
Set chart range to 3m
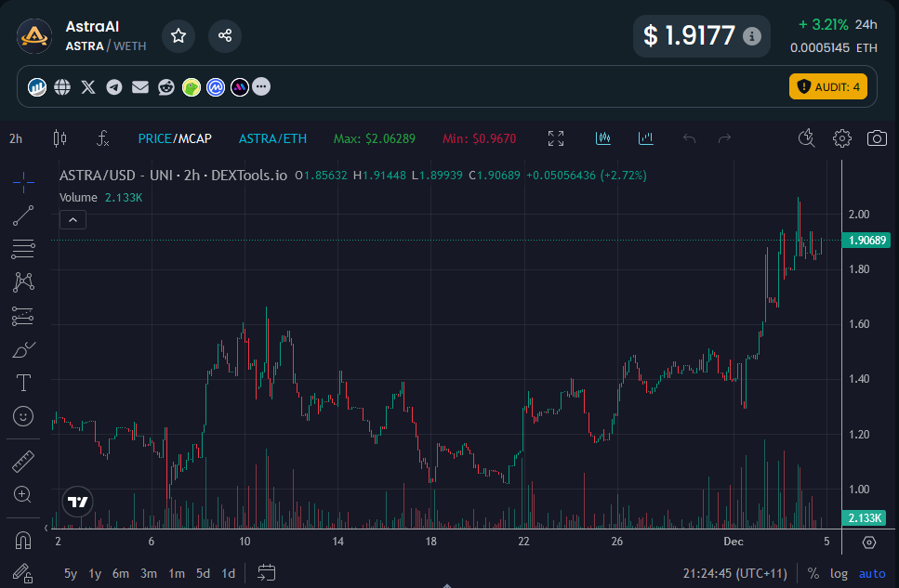149,574
